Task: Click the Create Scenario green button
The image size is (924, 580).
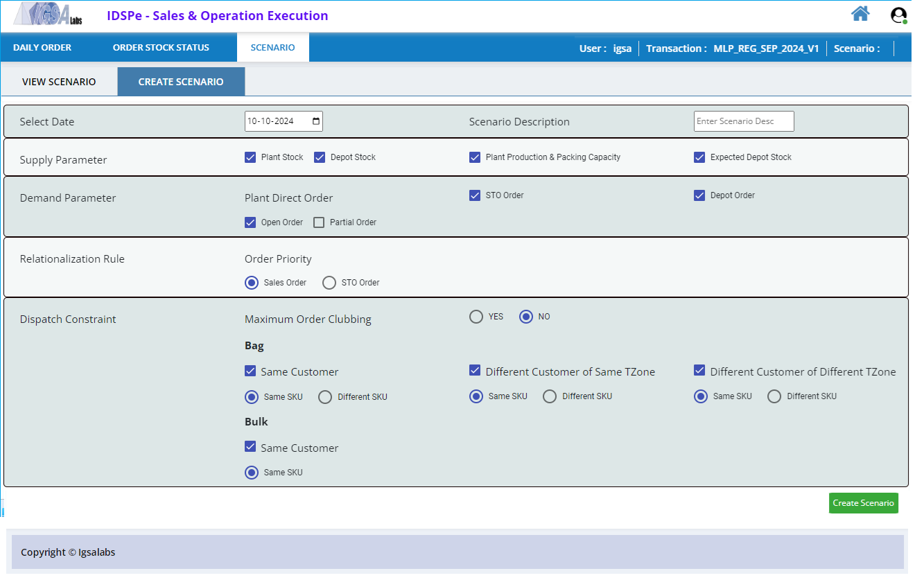Action: (x=863, y=503)
